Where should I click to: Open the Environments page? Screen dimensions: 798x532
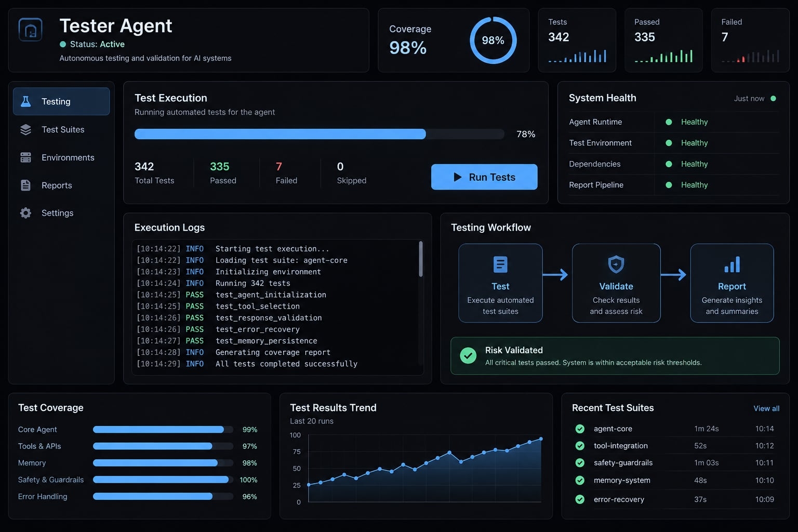click(x=61, y=157)
